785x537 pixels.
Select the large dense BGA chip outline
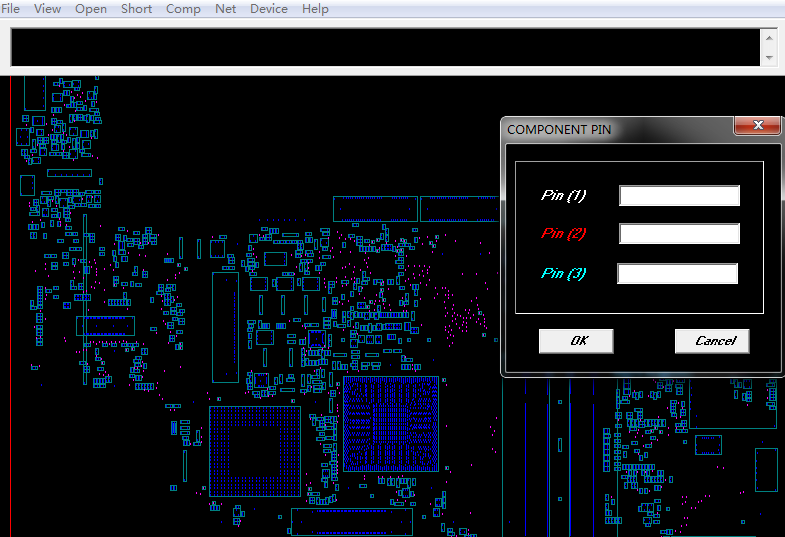click(x=391, y=424)
